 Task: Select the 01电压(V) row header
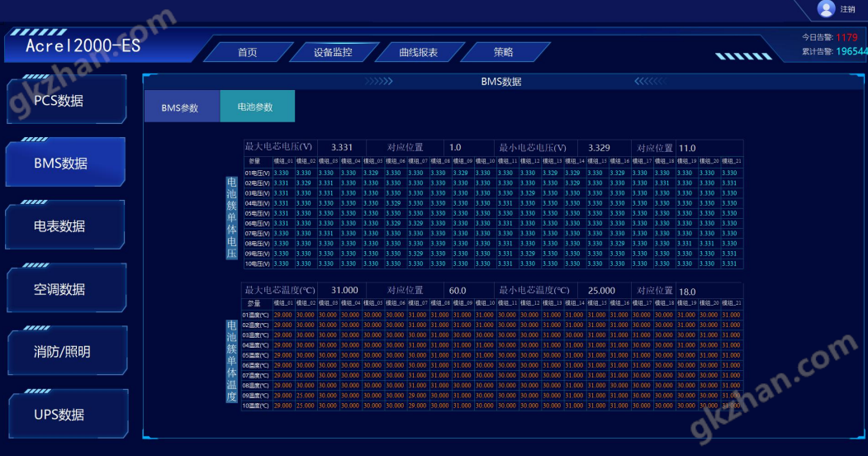coord(257,173)
